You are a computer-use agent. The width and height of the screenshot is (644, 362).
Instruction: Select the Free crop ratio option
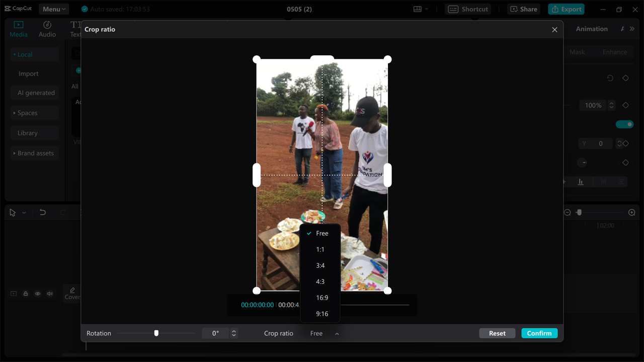[x=320, y=234]
